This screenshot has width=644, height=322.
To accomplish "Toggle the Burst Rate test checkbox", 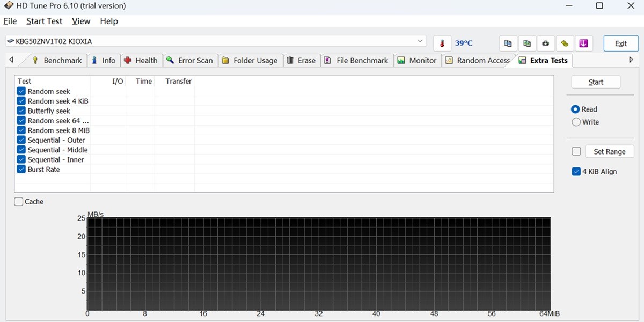I will 21,170.
